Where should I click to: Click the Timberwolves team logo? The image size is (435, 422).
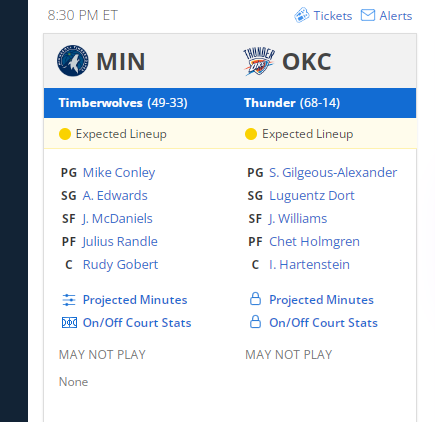(x=73, y=61)
